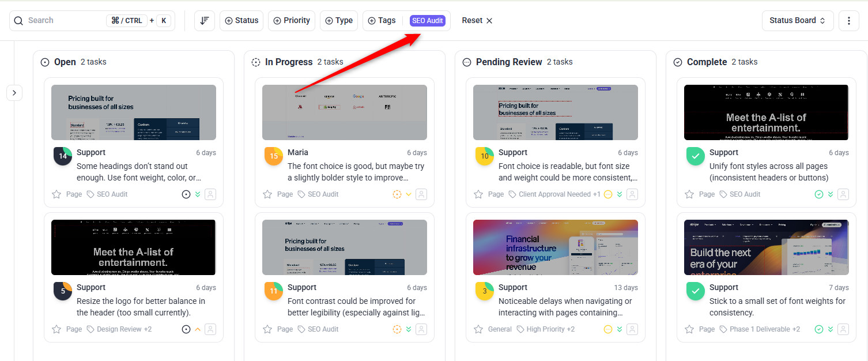Open the Priority filter dropdown

click(x=291, y=21)
